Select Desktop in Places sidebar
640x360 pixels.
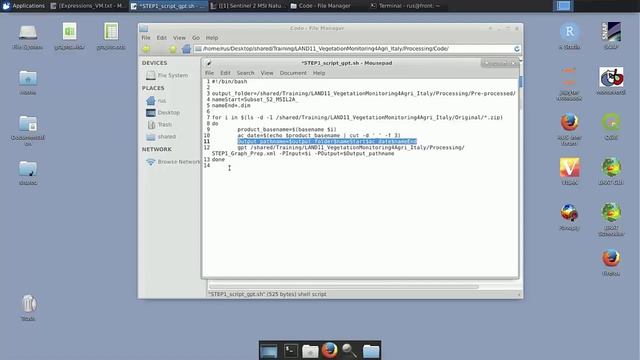click(x=163, y=113)
